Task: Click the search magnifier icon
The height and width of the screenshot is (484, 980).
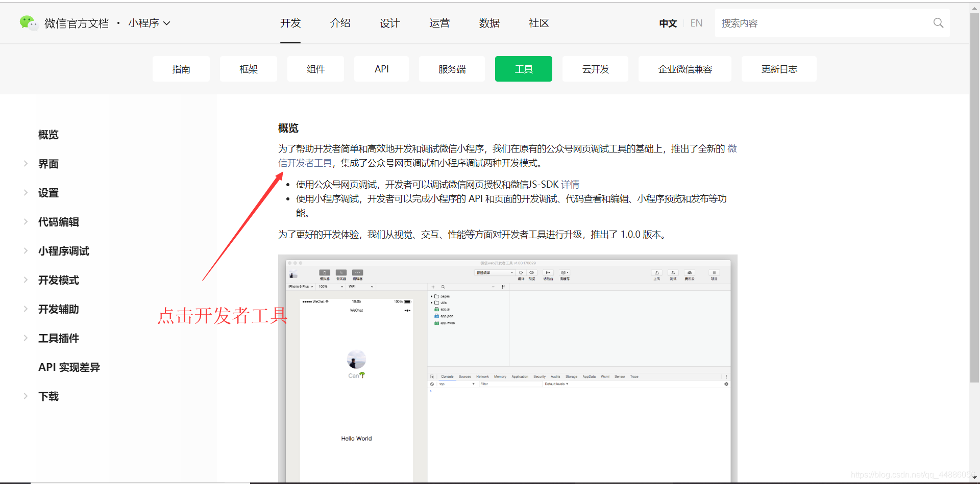Action: tap(938, 23)
